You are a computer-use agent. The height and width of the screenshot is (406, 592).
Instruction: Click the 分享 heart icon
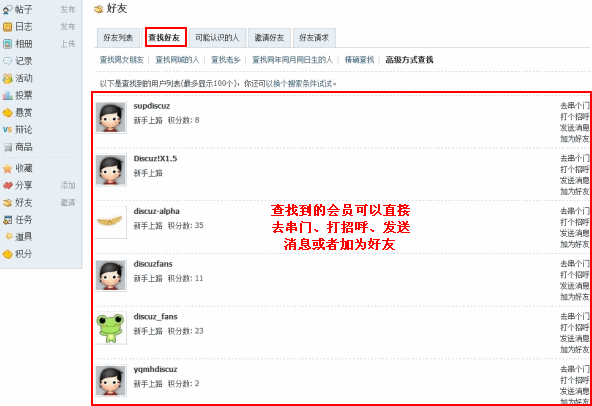point(8,185)
